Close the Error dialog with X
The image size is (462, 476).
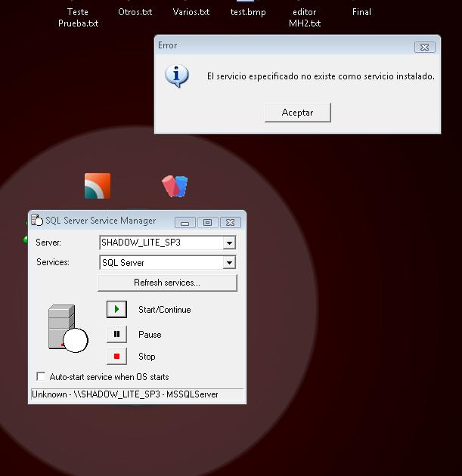click(425, 47)
